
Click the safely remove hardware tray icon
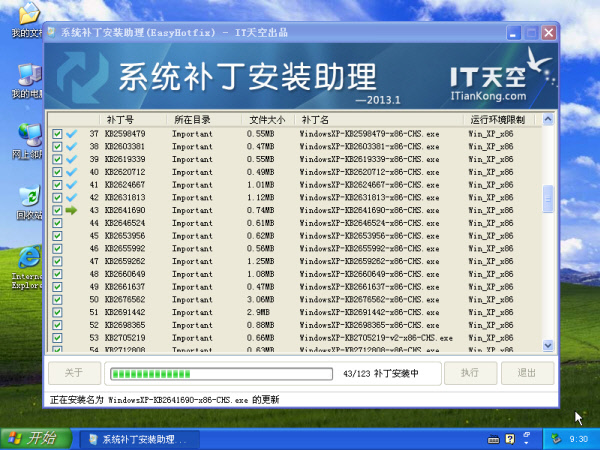tap(556, 439)
